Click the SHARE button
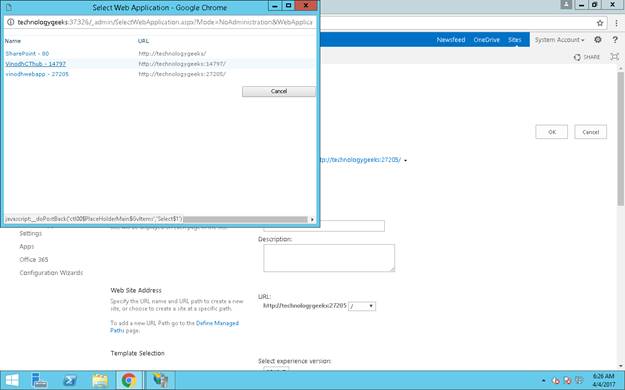Image resolution: width=625 pixels, height=390 pixels. (x=586, y=57)
